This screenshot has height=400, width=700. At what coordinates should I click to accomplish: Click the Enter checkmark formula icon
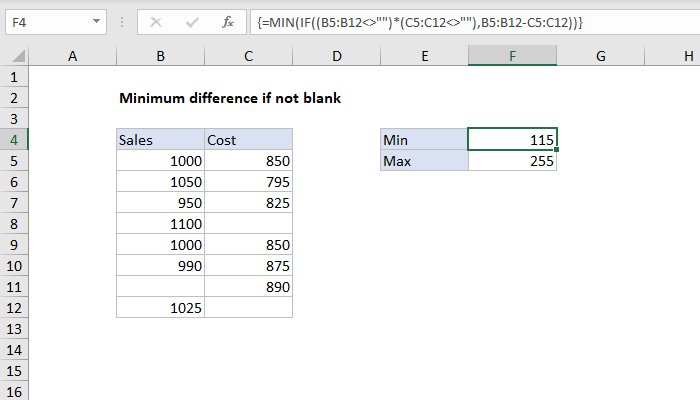pyautogui.click(x=192, y=22)
